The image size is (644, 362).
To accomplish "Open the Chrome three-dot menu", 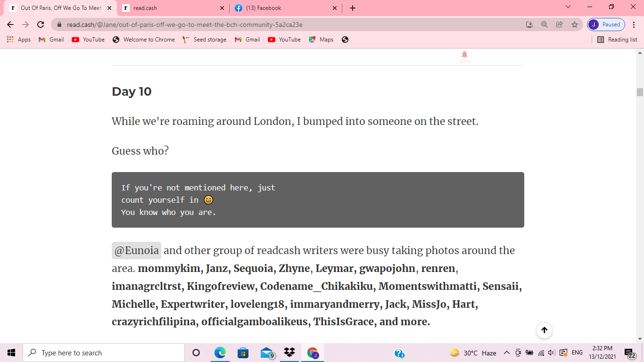I will pyautogui.click(x=634, y=25).
